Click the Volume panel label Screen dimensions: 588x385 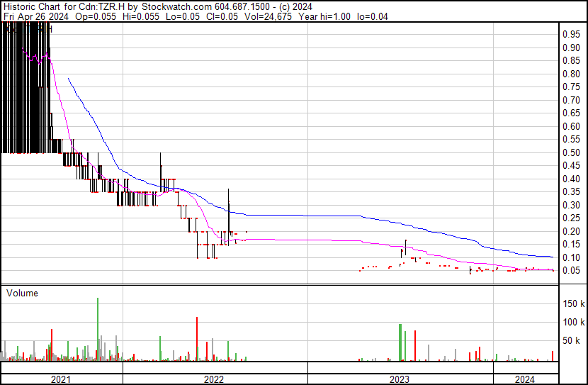(22, 293)
